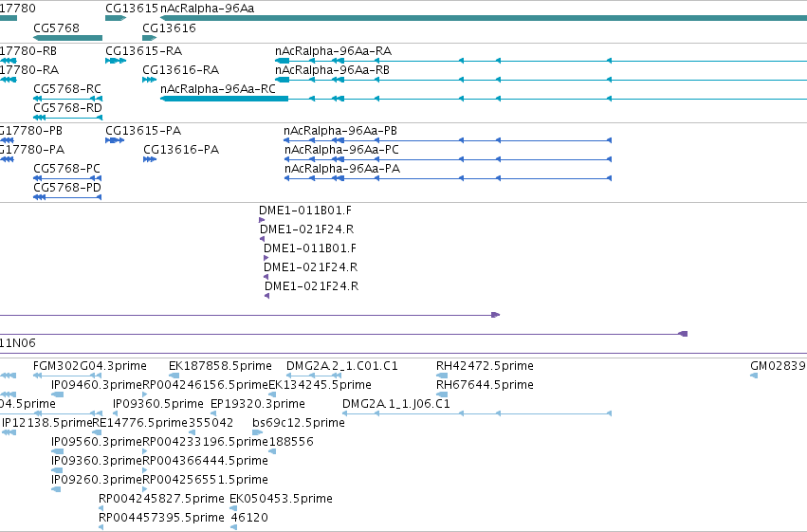807x532 pixels.
Task: Select the bs69c12.5prime EST label
Action: pos(299,423)
